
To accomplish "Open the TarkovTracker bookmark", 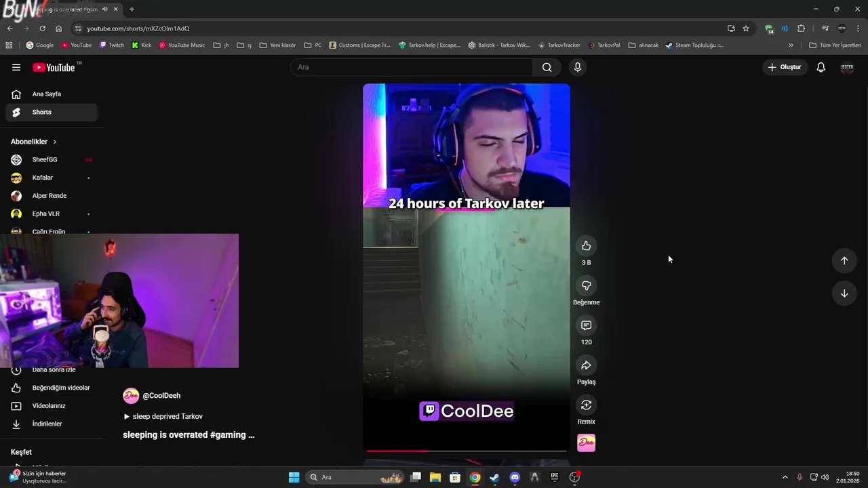I will pyautogui.click(x=559, y=45).
